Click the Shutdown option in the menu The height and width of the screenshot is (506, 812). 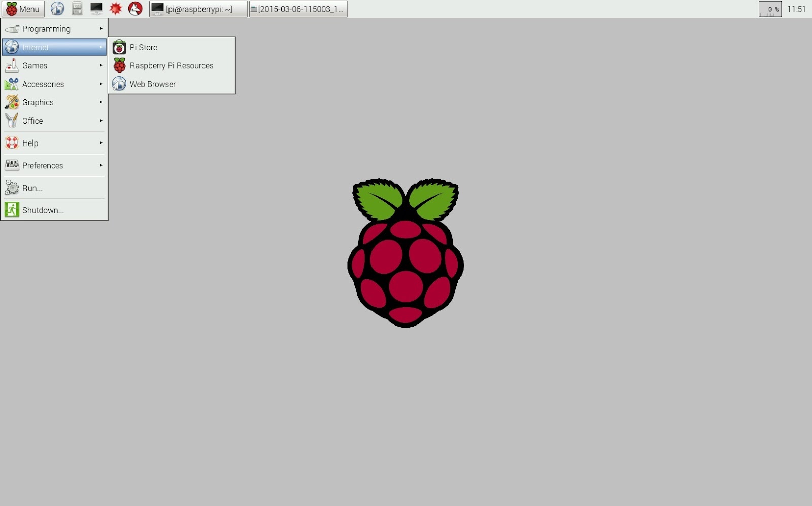(43, 209)
